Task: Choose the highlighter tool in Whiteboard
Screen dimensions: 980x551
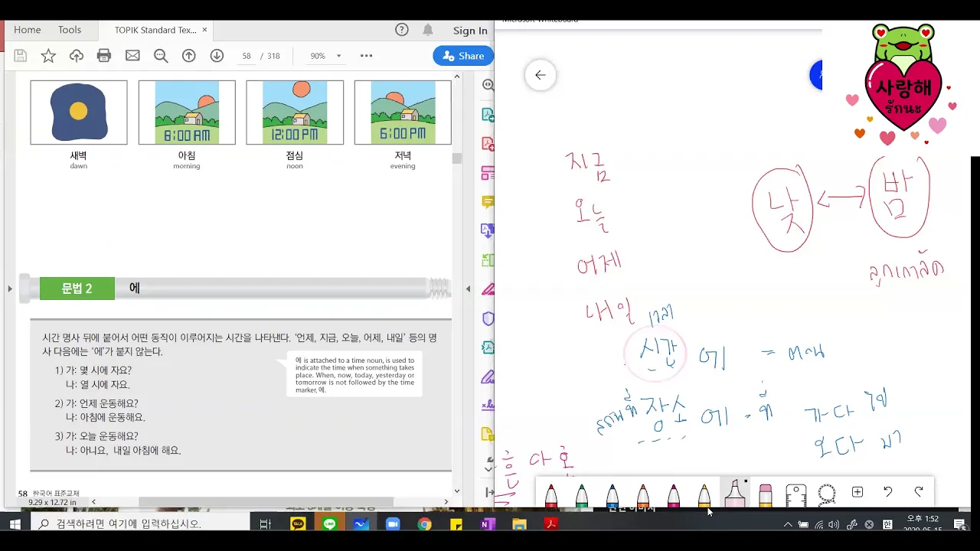Action: tap(735, 494)
